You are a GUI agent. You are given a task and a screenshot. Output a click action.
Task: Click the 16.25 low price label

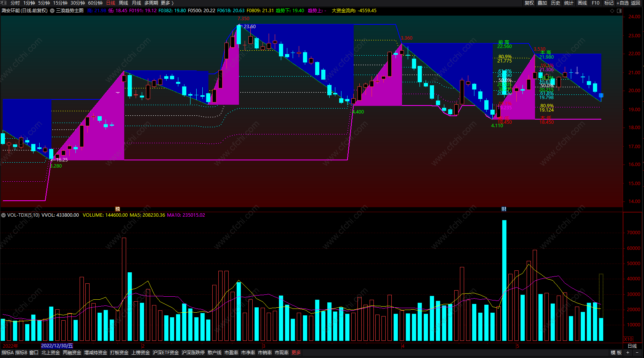62,160
